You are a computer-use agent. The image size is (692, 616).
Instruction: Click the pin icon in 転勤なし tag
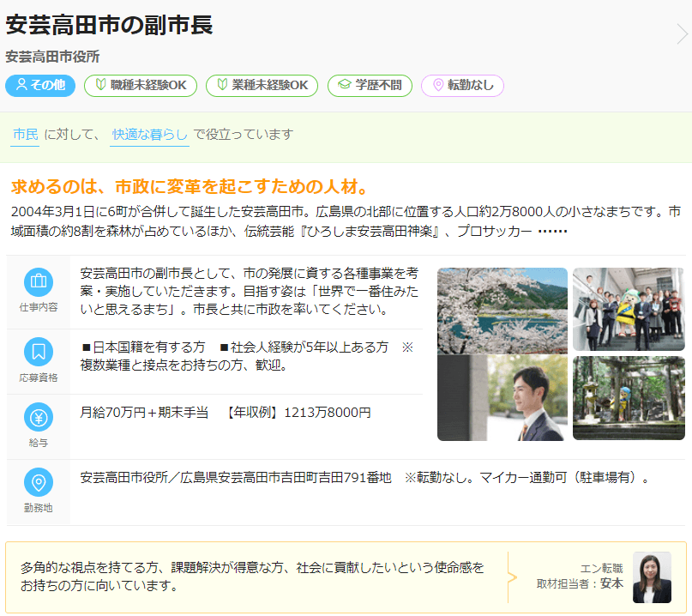coord(437,86)
